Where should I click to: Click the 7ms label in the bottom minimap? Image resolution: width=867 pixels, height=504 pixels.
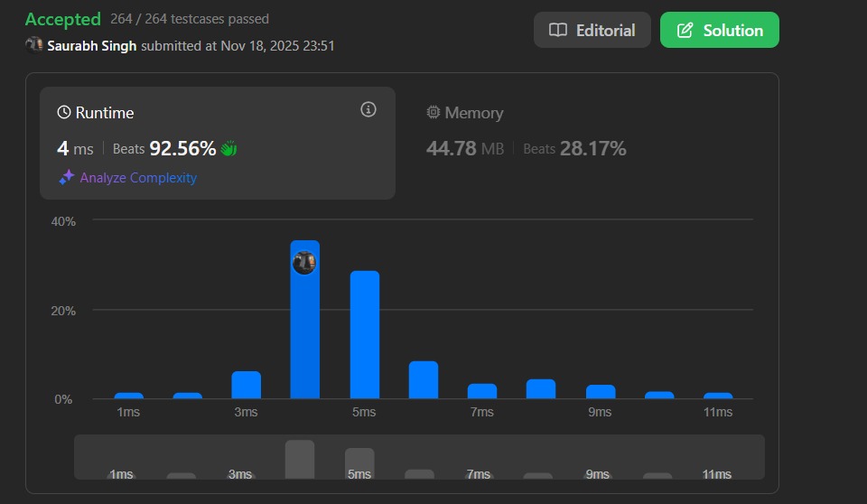pyautogui.click(x=479, y=474)
